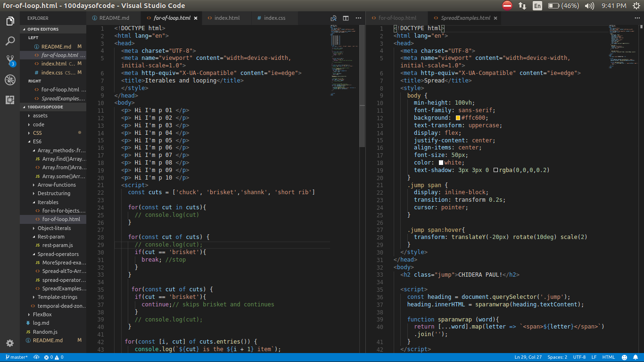Expand the assets folder
Image resolution: width=644 pixels, height=362 pixels.
[x=40, y=116]
